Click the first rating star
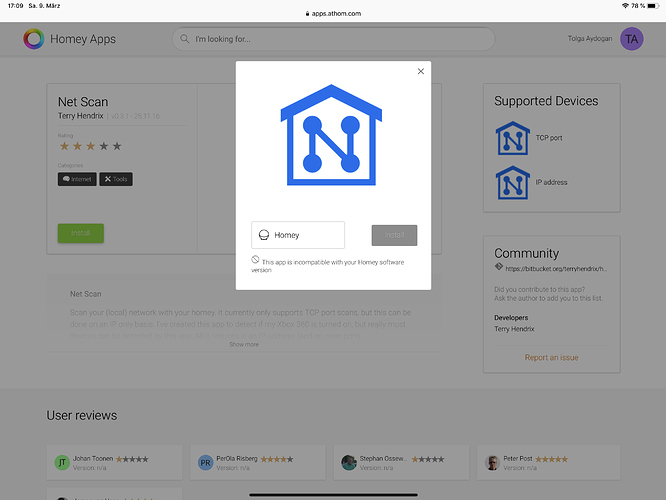This screenshot has height=500, width=666. 64,147
